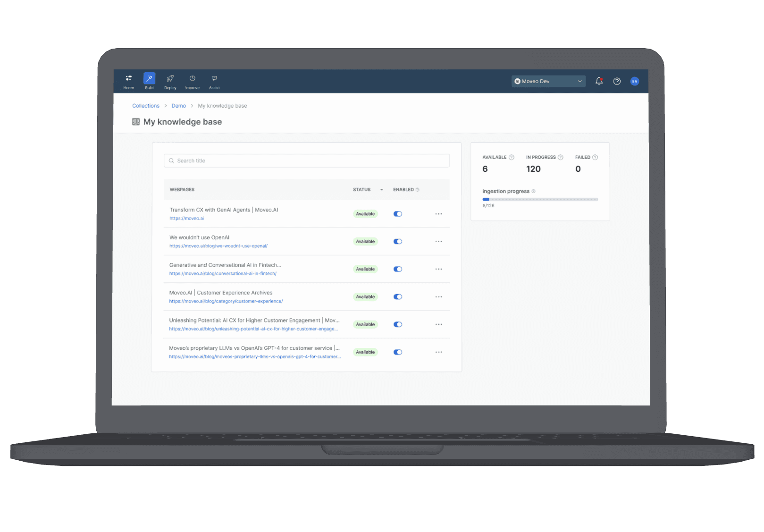Click the ingestion progress bar
This screenshot has width=764, height=532.
[540, 199]
